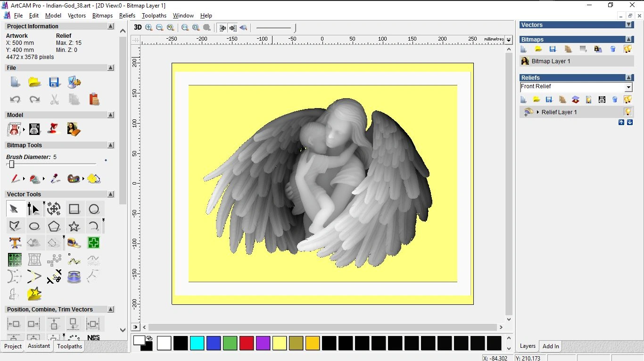Image resolution: width=644 pixels, height=361 pixels.
Task: Open the Toolpaths menu
Action: point(154,16)
